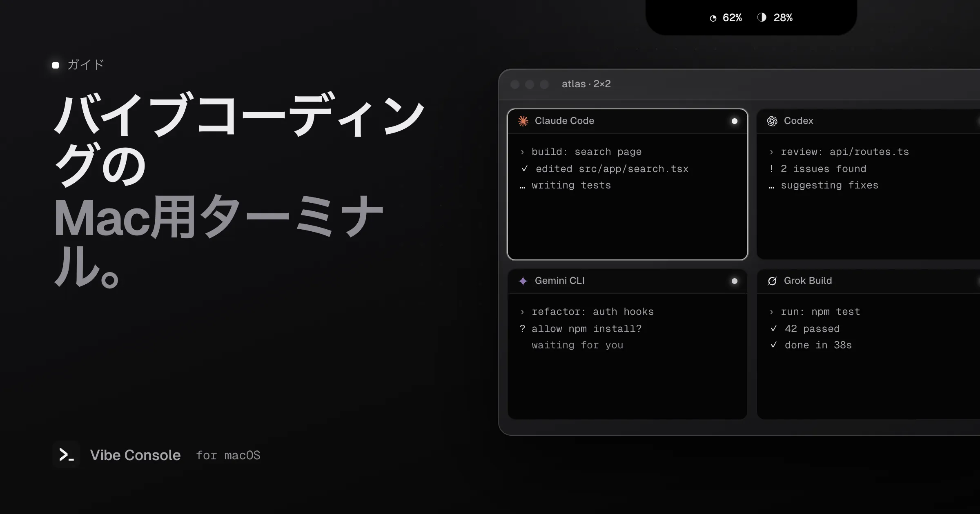This screenshot has width=980, height=514.
Task: Click '2 issues found' line
Action: coord(823,169)
